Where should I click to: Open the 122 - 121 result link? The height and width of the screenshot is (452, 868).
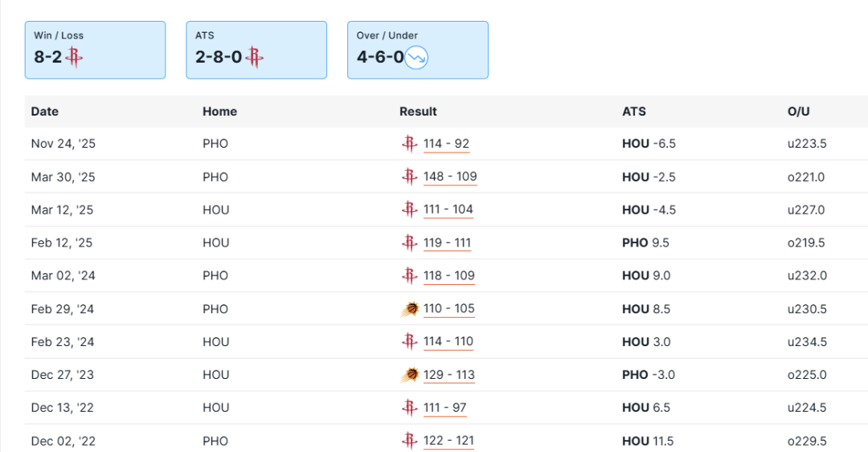coord(448,442)
